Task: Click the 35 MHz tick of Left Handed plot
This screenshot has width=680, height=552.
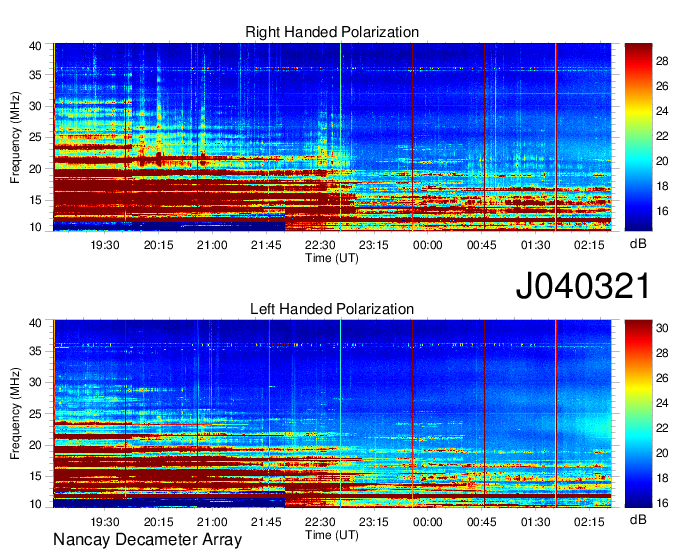Action: [x=35, y=351]
